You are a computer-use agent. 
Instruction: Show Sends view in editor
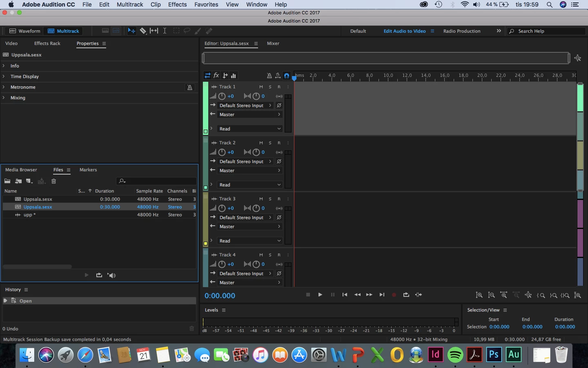click(225, 76)
